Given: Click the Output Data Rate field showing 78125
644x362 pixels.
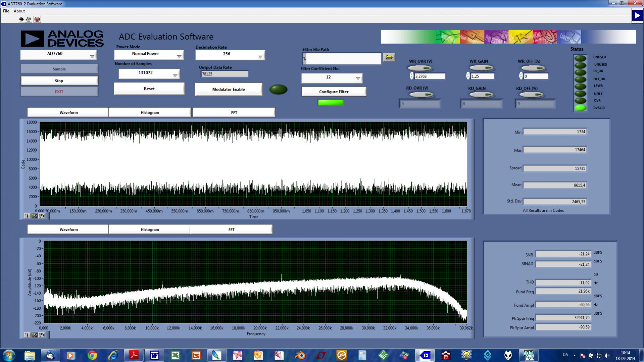Looking at the screenshot, I should pos(225,74).
